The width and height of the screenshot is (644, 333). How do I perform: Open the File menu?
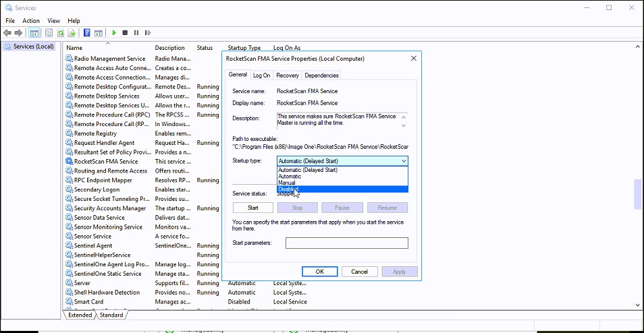point(10,20)
